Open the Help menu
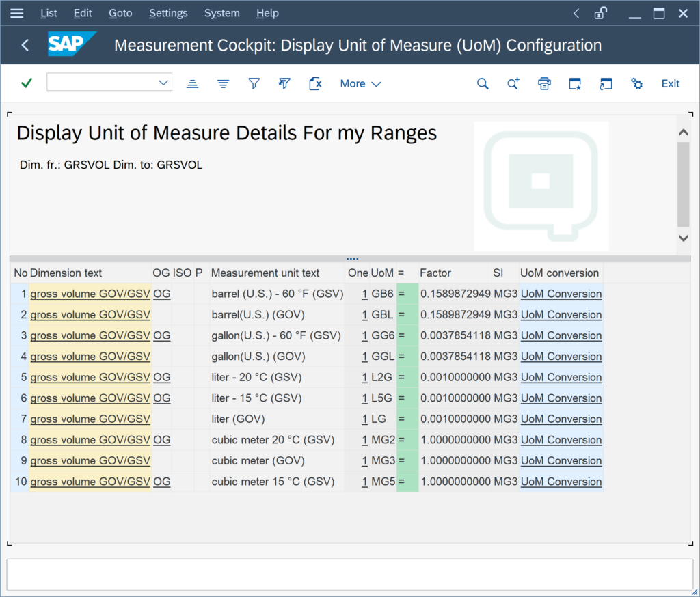Screen dimensions: 700x597 coord(267,13)
